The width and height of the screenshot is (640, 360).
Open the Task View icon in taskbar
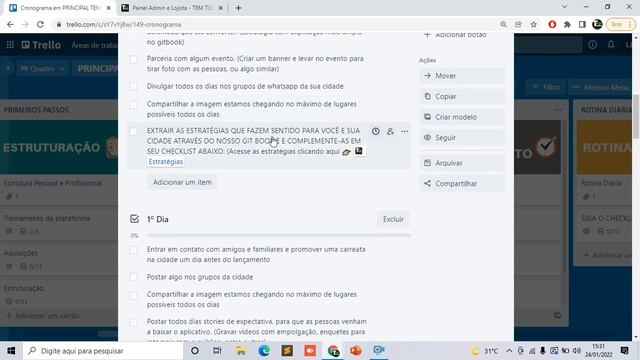[217, 351]
